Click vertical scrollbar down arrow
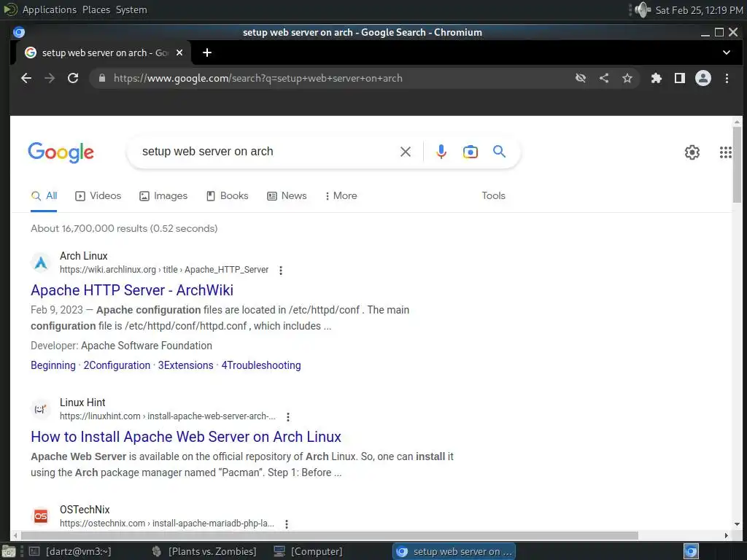 [x=737, y=524]
